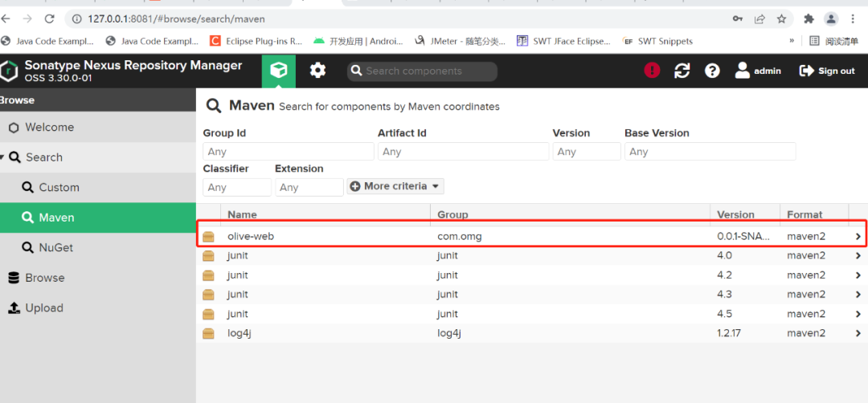Viewport: 868px width, 403px height.
Task: Expand the junit 4.2 row arrow
Action: pyautogui.click(x=858, y=275)
